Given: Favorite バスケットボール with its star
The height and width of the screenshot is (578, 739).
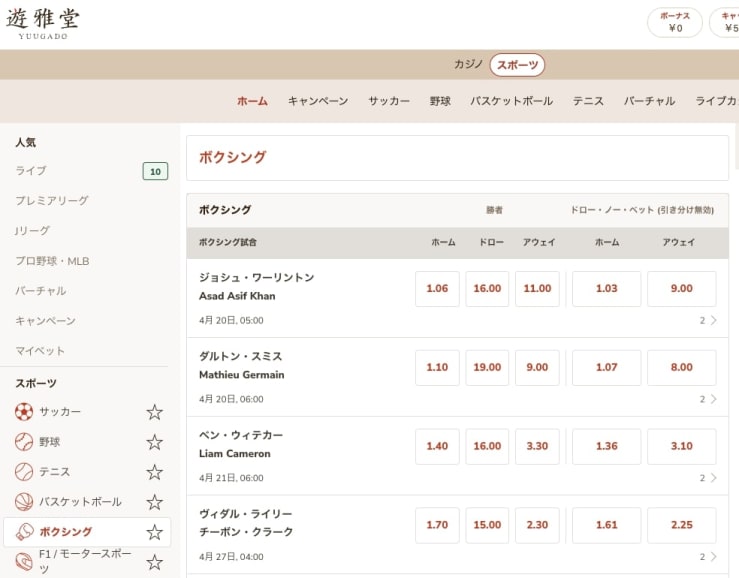Looking at the screenshot, I should pyautogui.click(x=154, y=502).
